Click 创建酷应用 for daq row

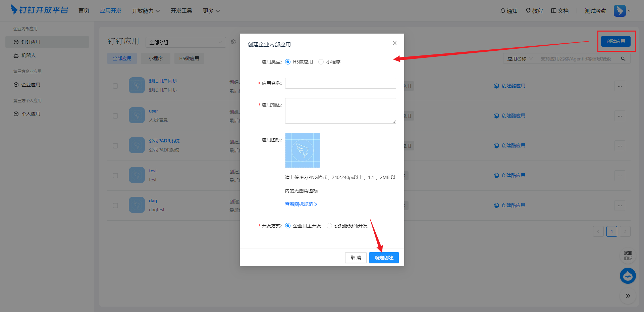[509, 206]
